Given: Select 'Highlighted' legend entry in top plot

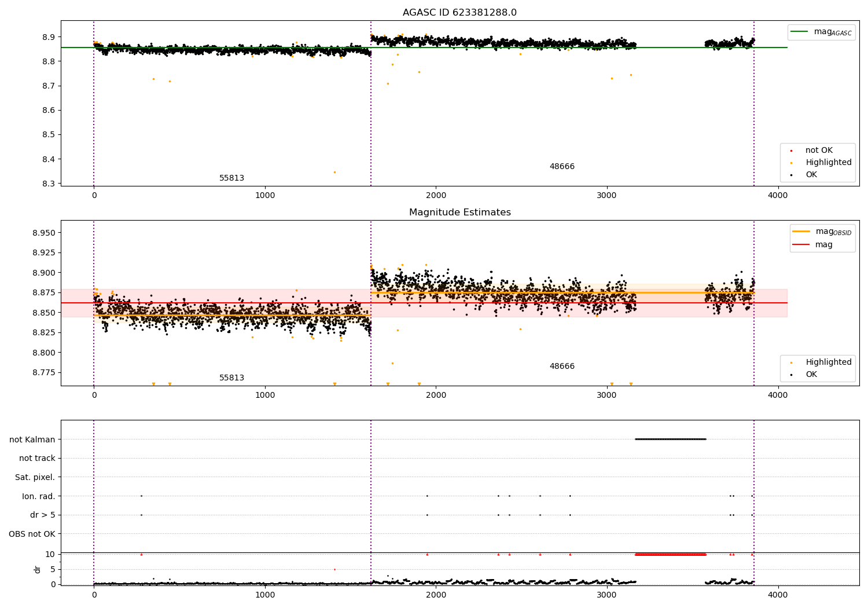Looking at the screenshot, I should pos(829,163).
